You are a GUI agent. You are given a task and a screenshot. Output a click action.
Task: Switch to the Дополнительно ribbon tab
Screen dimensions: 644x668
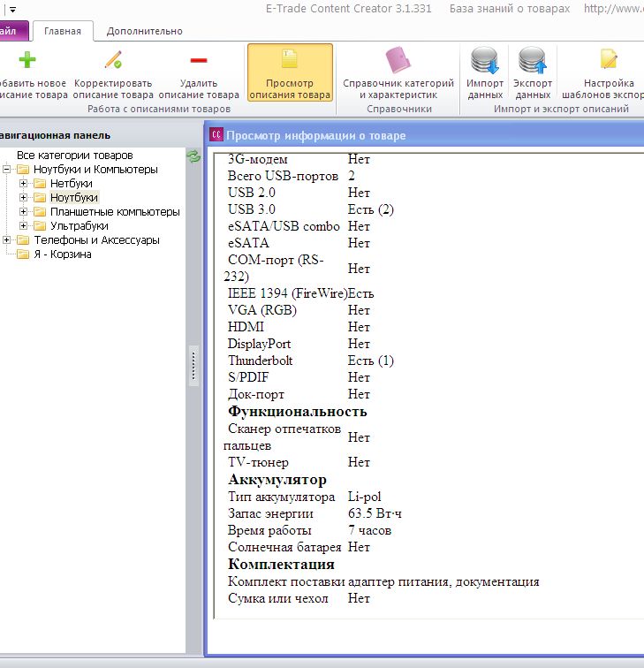144,31
